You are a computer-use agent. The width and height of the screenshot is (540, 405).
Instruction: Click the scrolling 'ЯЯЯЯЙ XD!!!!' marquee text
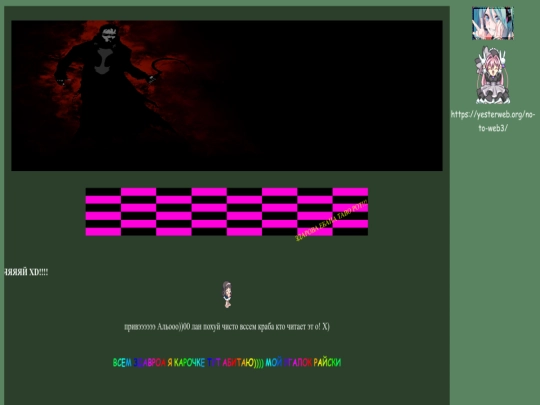tap(26, 272)
